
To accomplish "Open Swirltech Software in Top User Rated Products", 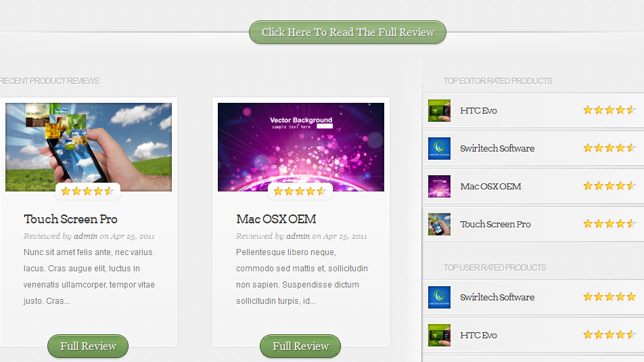I will pyautogui.click(x=497, y=297).
